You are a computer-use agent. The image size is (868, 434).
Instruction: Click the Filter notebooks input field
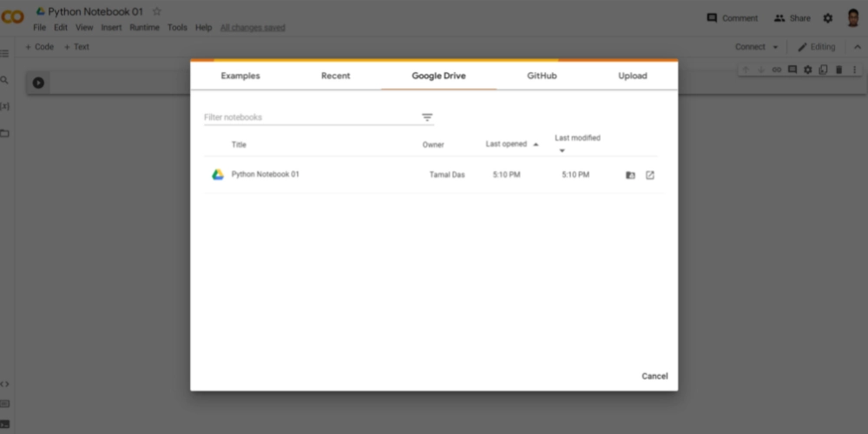click(x=308, y=117)
